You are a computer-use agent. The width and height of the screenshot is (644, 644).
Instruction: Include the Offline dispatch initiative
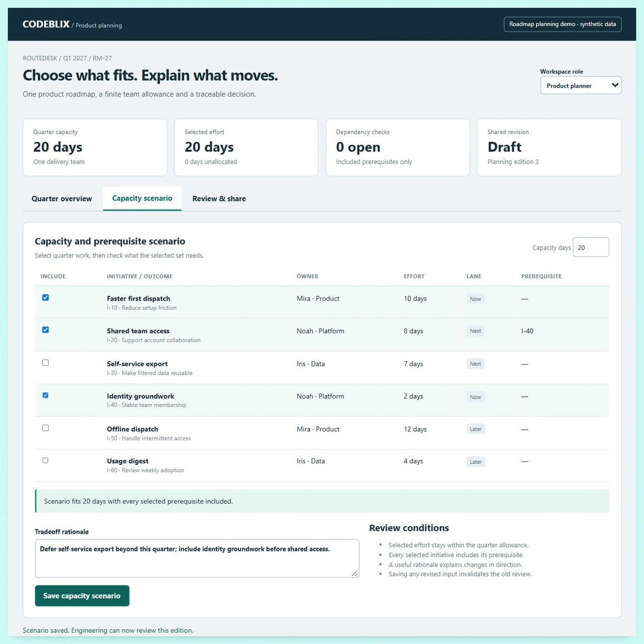(x=45, y=428)
